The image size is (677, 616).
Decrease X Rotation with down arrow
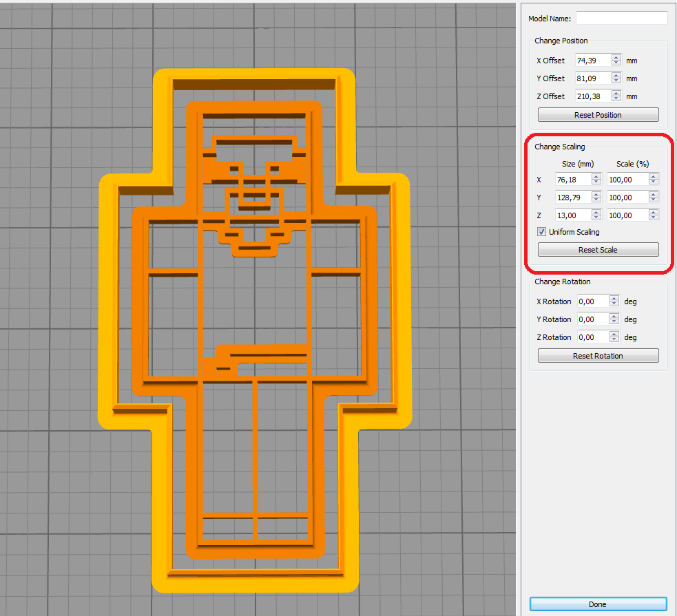click(x=614, y=304)
